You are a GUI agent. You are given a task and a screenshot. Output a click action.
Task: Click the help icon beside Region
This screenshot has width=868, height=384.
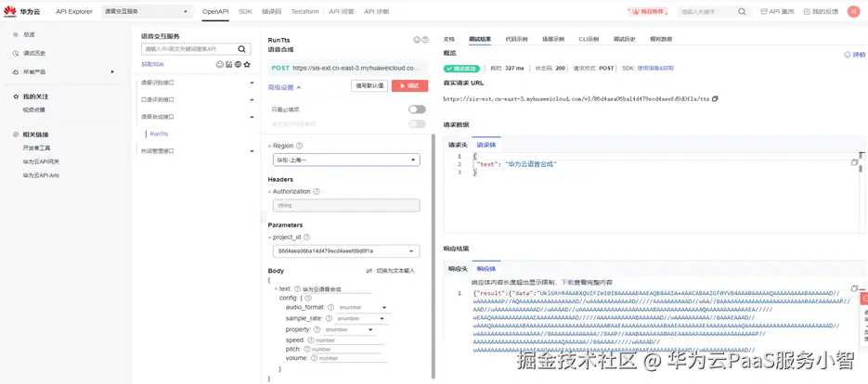[300, 146]
